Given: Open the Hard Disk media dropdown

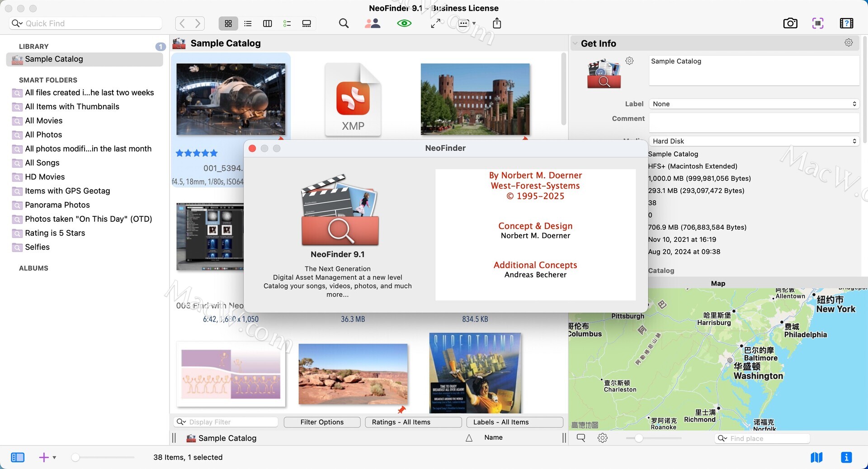Looking at the screenshot, I should click(754, 141).
